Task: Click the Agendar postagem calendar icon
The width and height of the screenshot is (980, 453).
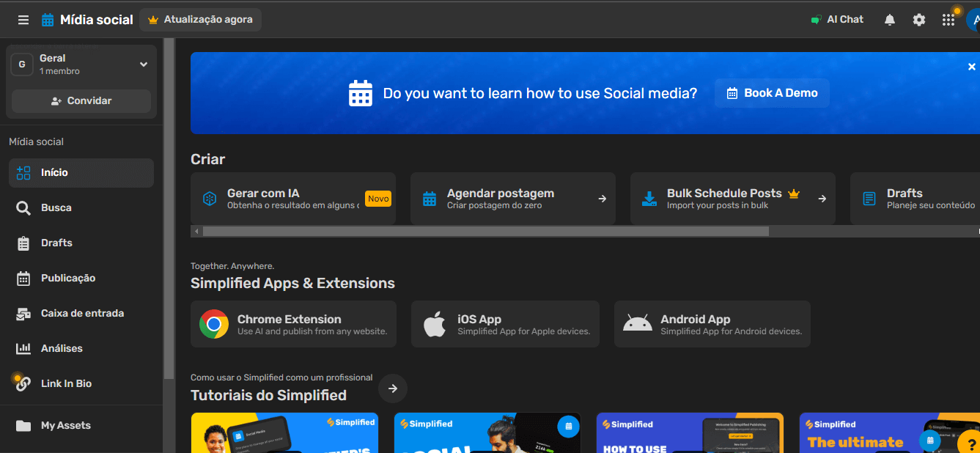Action: click(x=430, y=199)
